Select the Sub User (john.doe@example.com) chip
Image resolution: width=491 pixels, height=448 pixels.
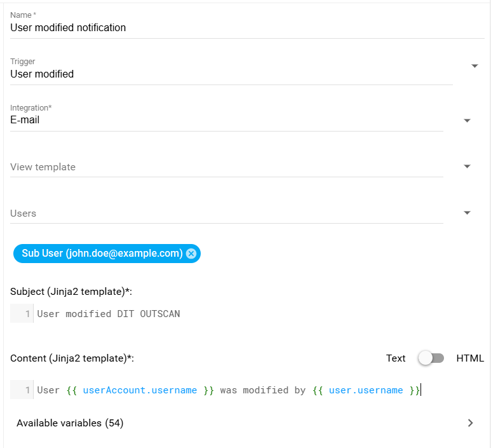coord(102,254)
